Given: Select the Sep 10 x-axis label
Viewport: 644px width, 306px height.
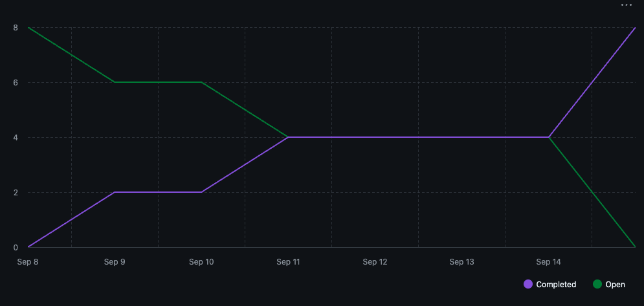Looking at the screenshot, I should 201,262.
